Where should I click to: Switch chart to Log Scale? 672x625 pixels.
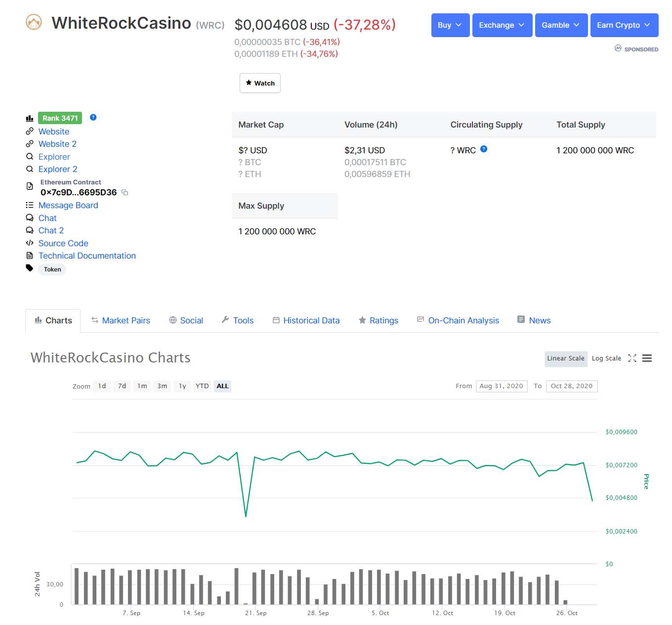606,358
